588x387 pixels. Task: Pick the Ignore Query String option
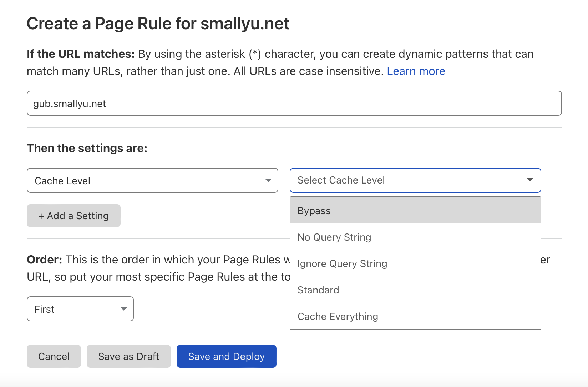(x=415, y=263)
